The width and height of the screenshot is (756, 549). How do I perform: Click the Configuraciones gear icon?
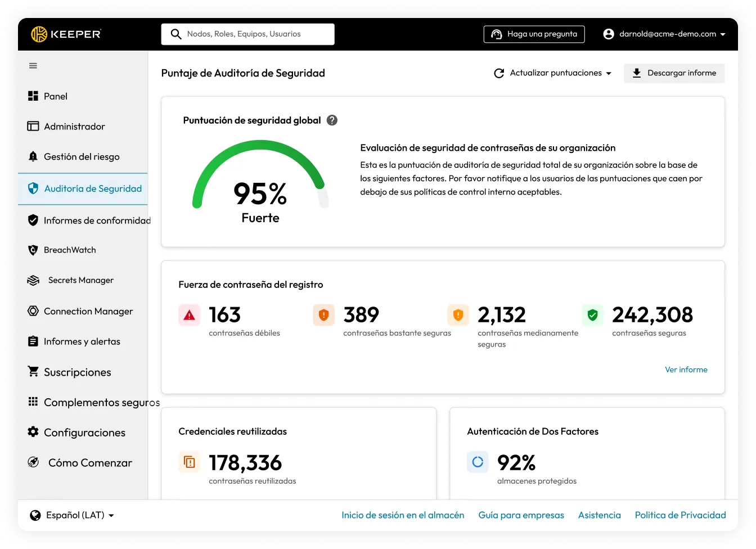tap(33, 432)
